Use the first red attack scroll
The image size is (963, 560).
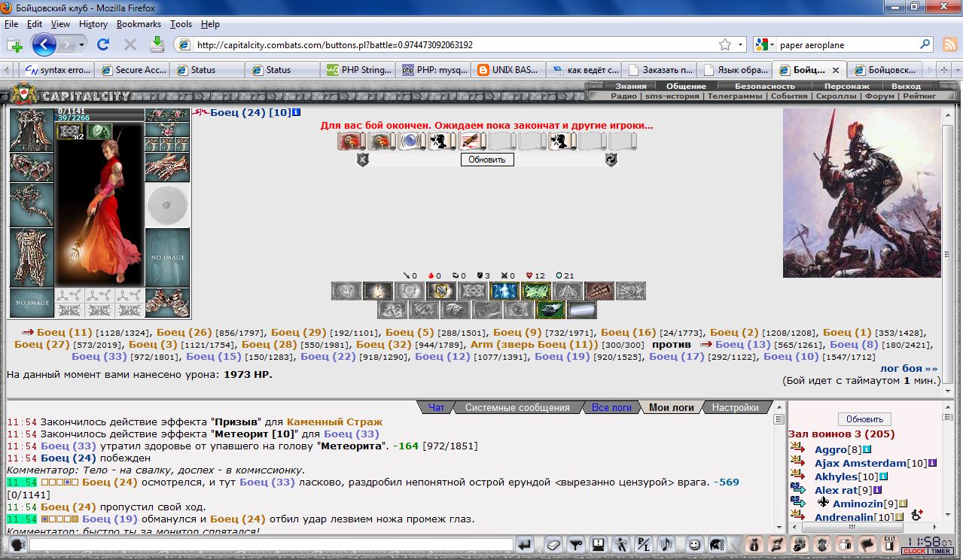pyautogui.click(x=351, y=141)
